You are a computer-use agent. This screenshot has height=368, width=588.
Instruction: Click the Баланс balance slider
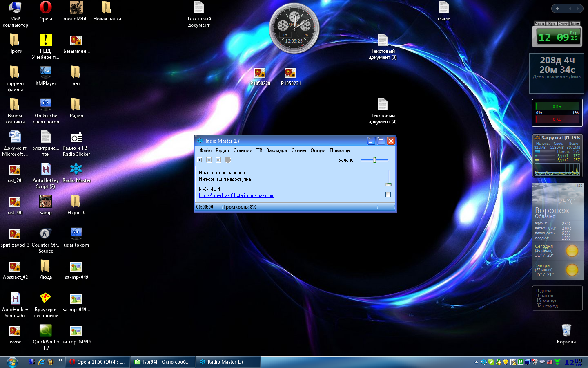click(374, 160)
